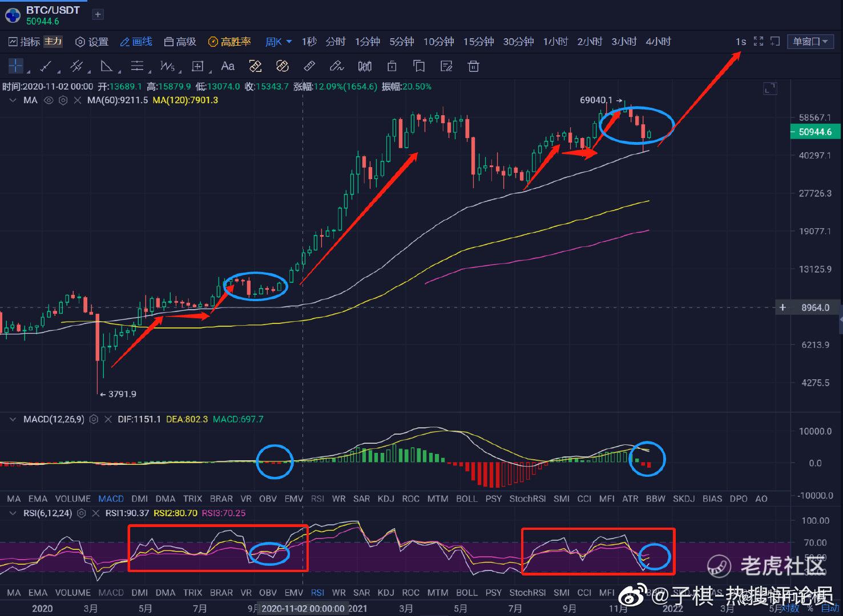Toggle the 主力 badge
This screenshot has width=843, height=616.
(x=53, y=41)
